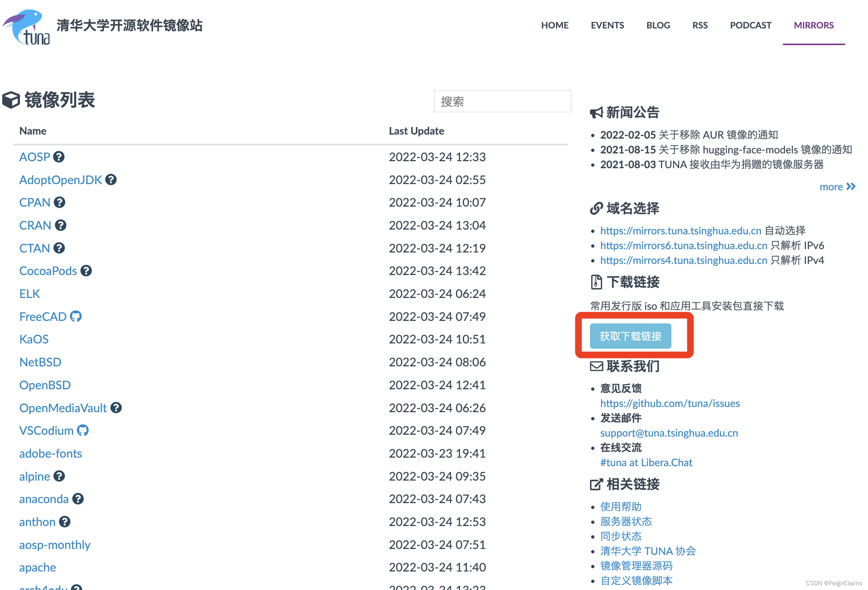Open the alpine mirror link
Screen dimensions: 868x590
(34, 477)
